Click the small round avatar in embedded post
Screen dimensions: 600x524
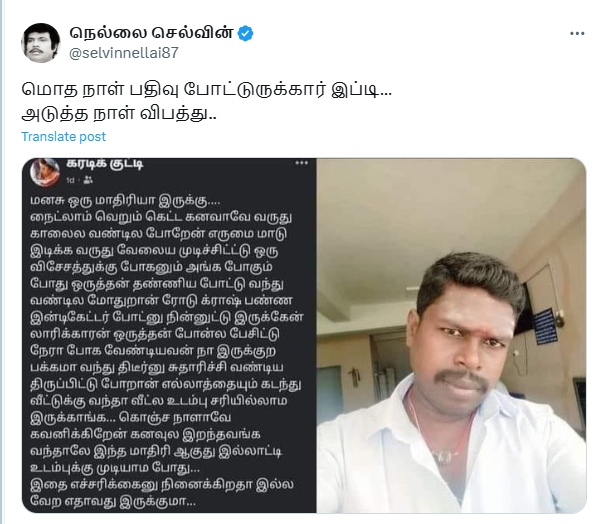45,172
